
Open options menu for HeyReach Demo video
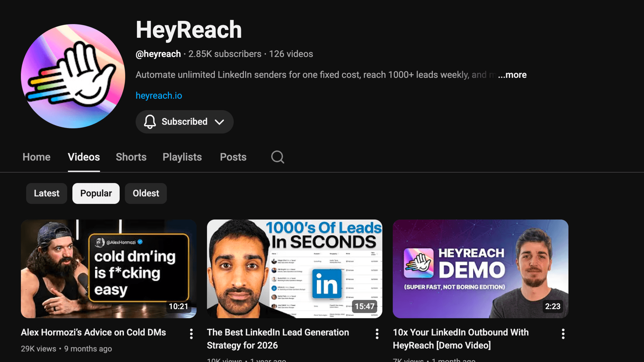coord(563,334)
